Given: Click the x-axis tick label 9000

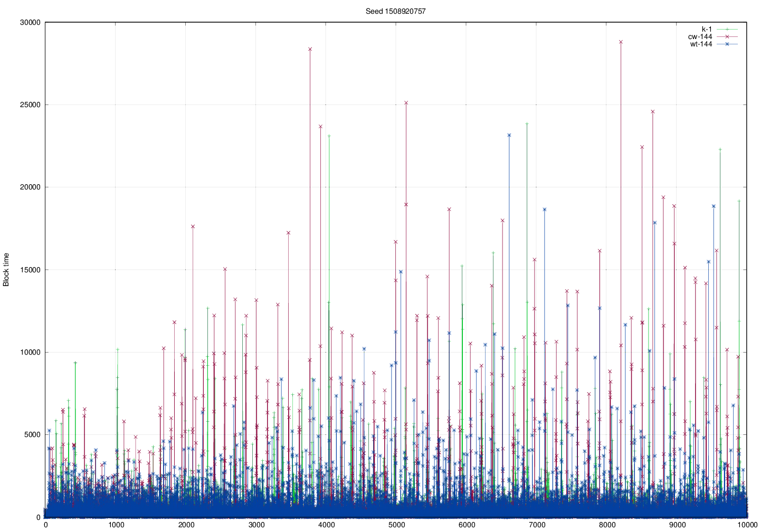Looking at the screenshot, I should 677,525.
